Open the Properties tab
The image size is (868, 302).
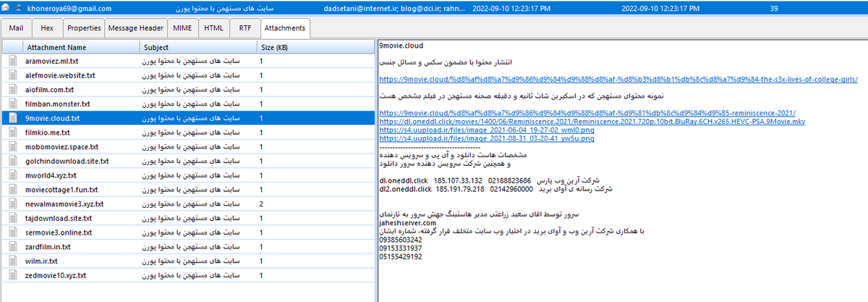coord(83,28)
